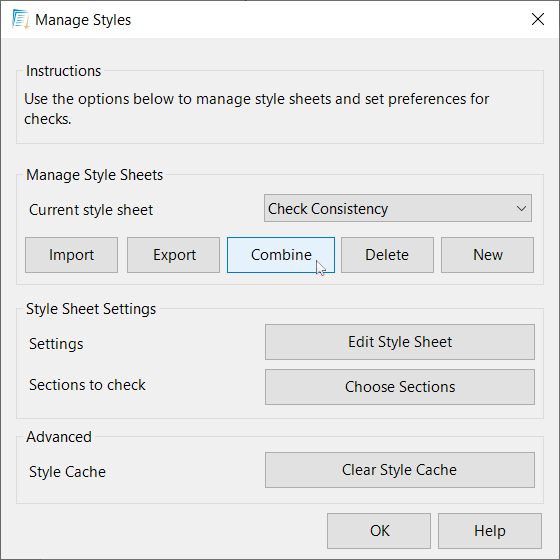Clear the Style Cache
This screenshot has width=560, height=560.
(400, 470)
